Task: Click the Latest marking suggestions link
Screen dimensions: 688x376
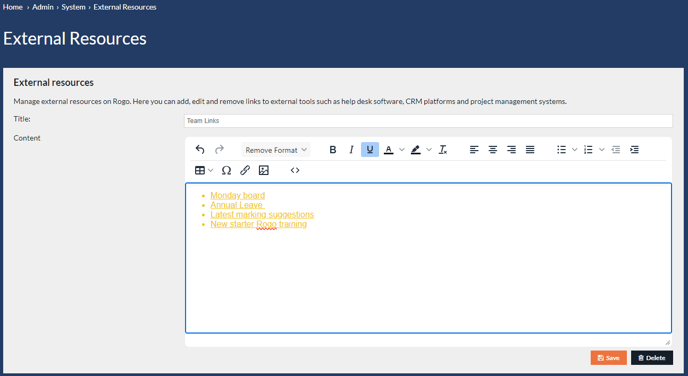Action: coord(262,215)
